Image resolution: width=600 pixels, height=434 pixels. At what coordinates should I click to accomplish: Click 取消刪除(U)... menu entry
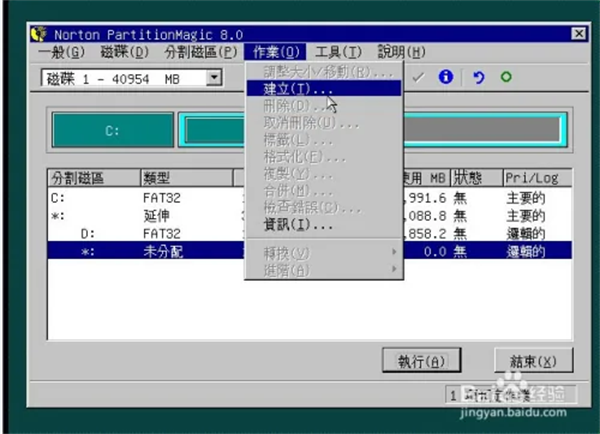[x=324, y=123]
